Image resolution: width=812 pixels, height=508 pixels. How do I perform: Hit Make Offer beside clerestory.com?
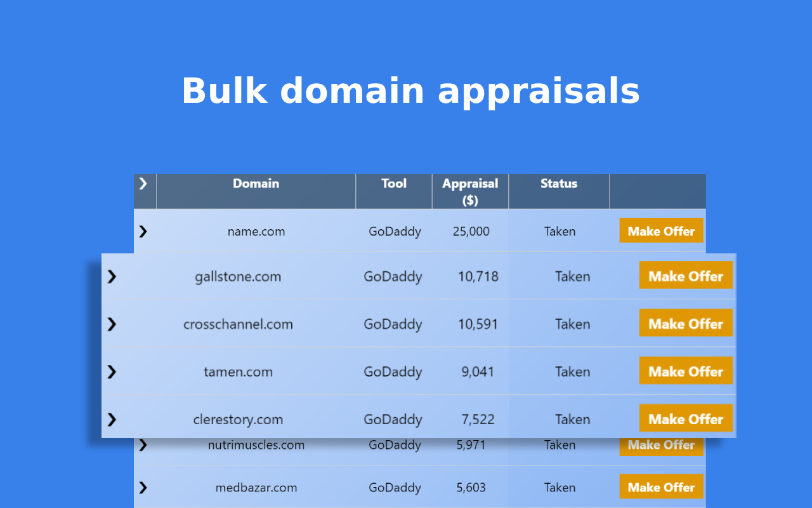tap(686, 419)
